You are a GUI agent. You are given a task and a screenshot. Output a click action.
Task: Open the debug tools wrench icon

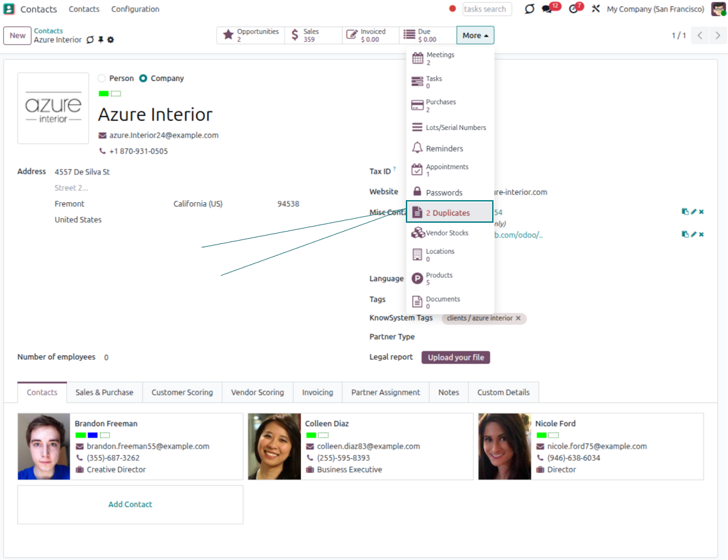pyautogui.click(x=596, y=9)
